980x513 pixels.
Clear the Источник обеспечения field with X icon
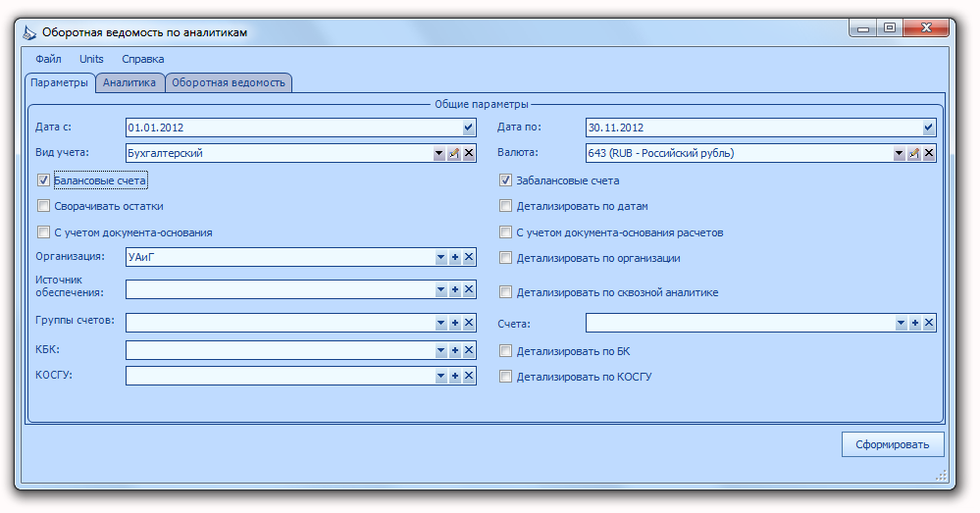coord(469,289)
